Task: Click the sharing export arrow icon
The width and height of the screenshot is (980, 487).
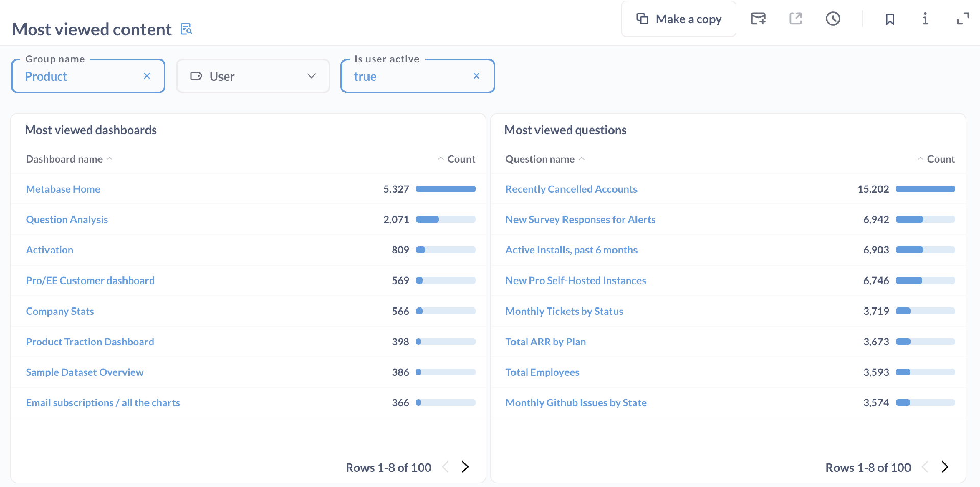Action: pyautogui.click(x=796, y=19)
